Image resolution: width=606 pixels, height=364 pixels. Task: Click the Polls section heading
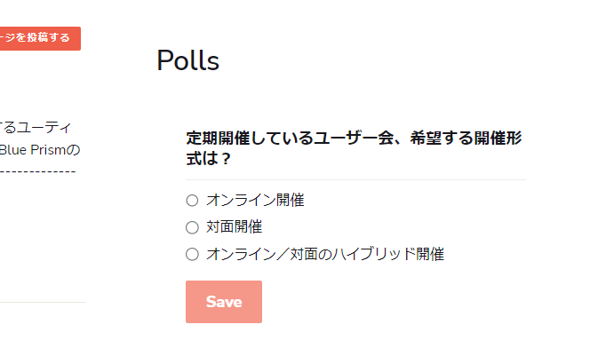[x=187, y=60]
